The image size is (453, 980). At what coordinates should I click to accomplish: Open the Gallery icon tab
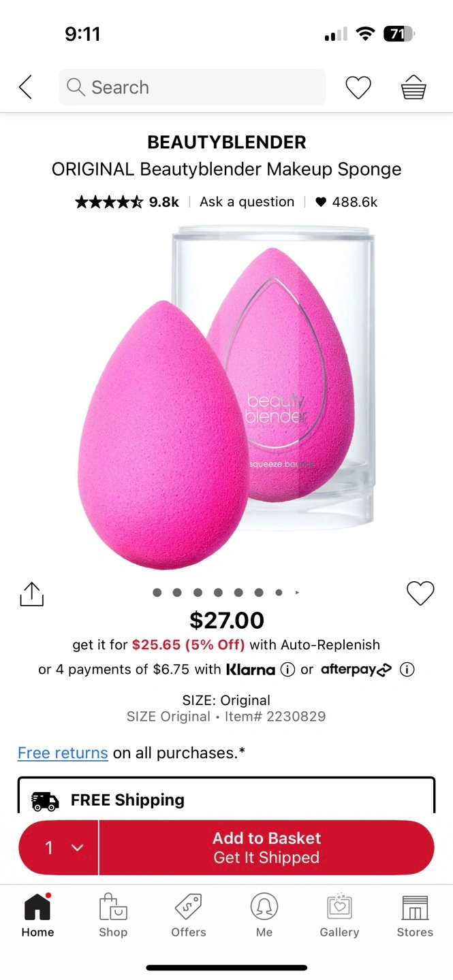pyautogui.click(x=339, y=916)
